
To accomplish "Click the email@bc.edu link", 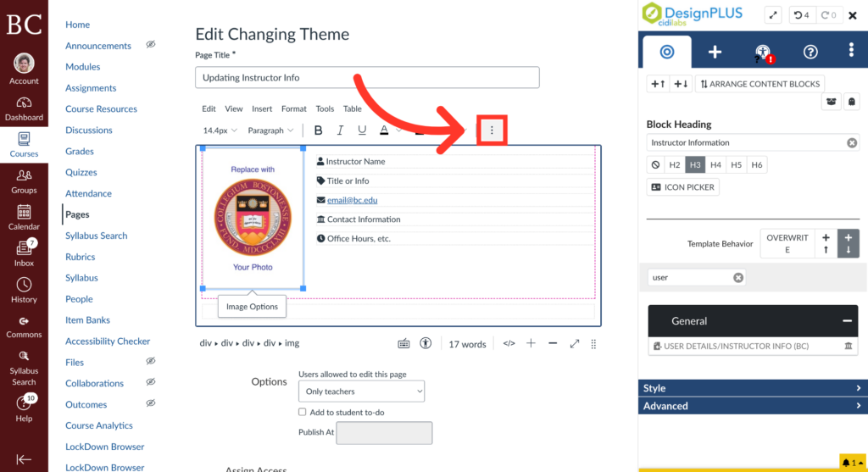I will point(352,200).
